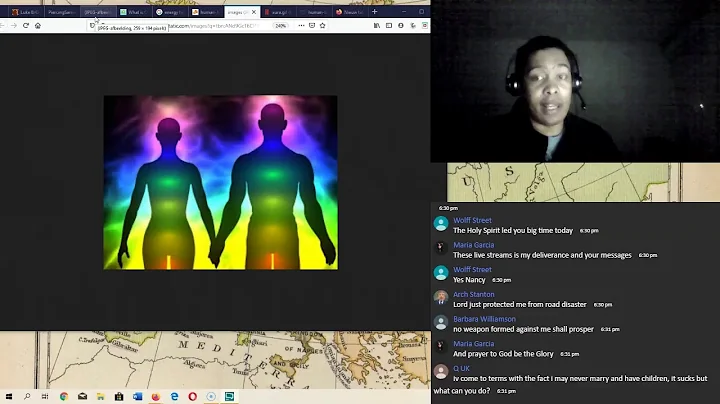Close the active images tab
Image resolution: width=720 pixels, height=404 pixels.
click(x=253, y=12)
